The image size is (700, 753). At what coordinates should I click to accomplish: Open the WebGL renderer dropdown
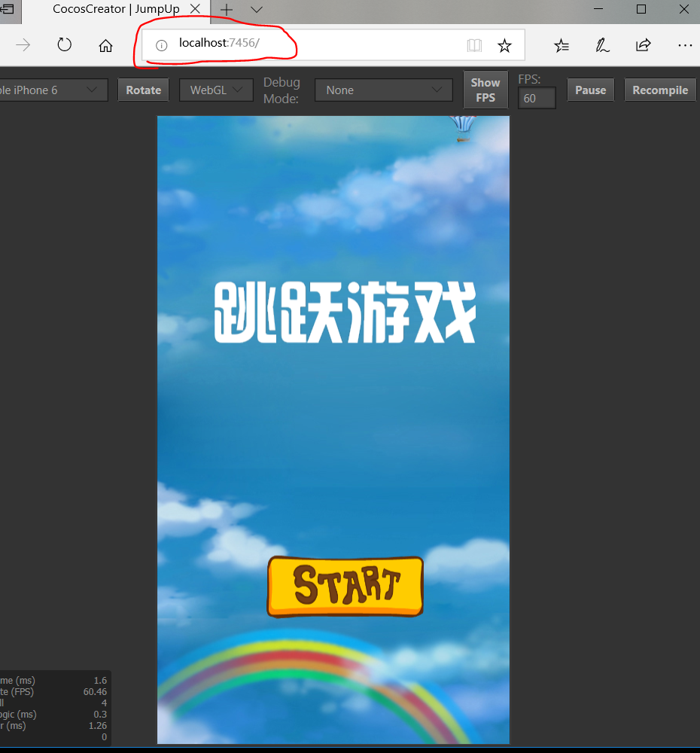216,90
